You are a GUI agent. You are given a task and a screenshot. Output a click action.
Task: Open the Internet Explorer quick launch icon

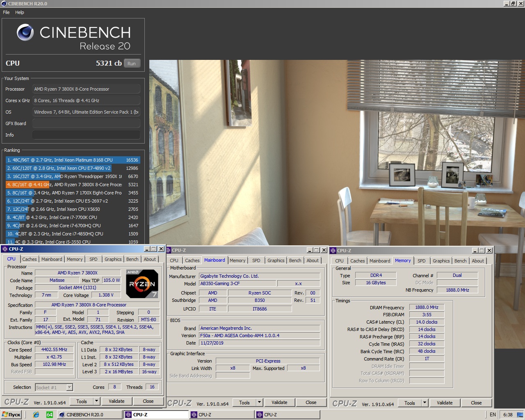point(36,415)
